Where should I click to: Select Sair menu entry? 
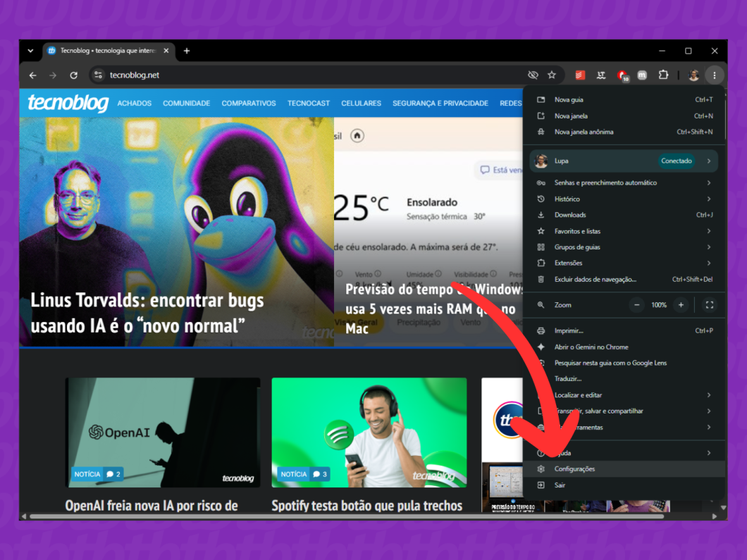coord(624,485)
